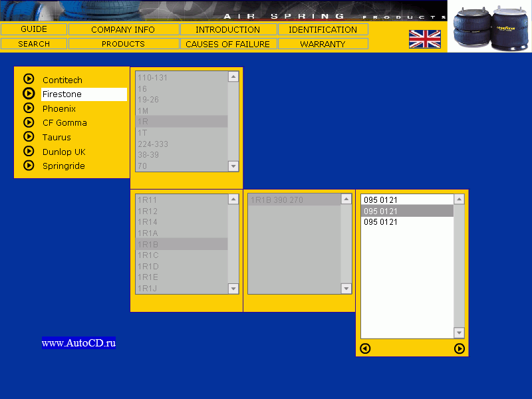Image resolution: width=532 pixels, height=399 pixels.
Task: Select the highlighted model 1R1B
Action: (x=182, y=244)
